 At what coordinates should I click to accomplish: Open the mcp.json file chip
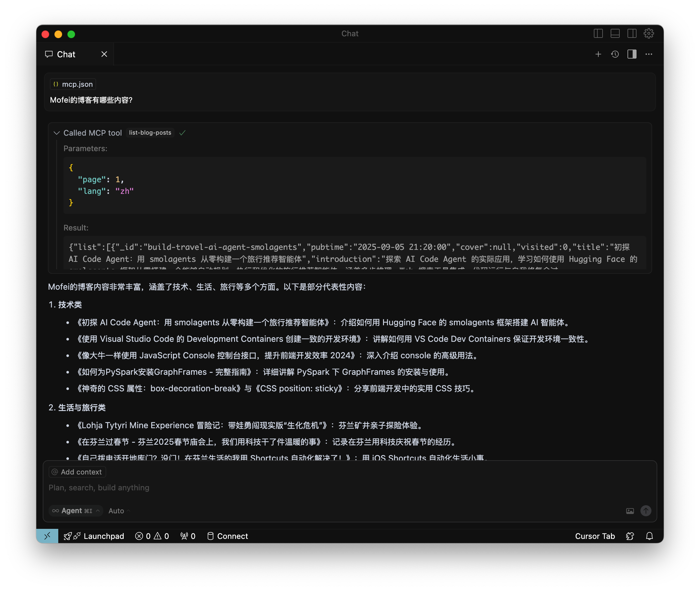pyautogui.click(x=73, y=84)
